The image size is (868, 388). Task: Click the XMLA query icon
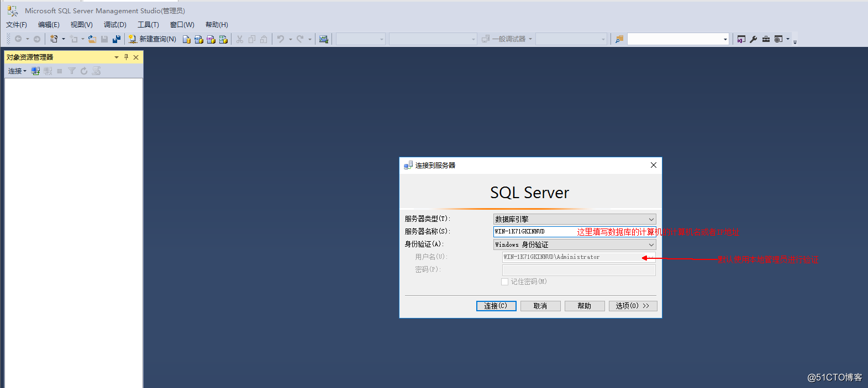[x=223, y=39]
